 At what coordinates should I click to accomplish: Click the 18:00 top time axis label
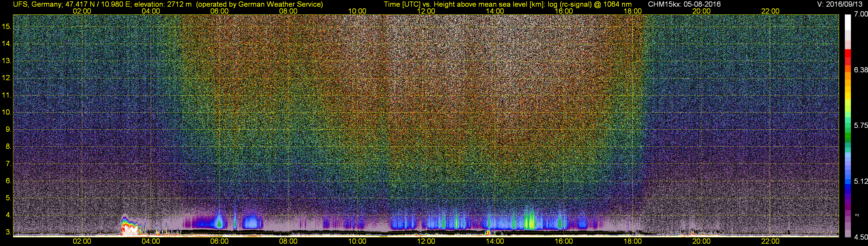pos(632,11)
